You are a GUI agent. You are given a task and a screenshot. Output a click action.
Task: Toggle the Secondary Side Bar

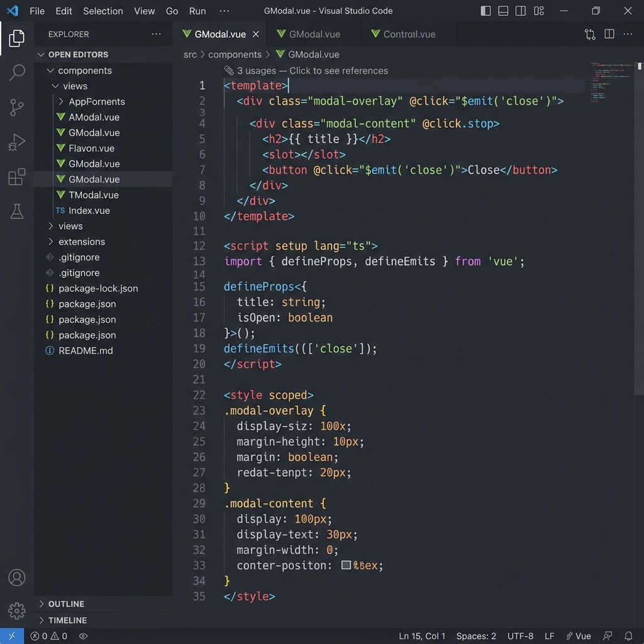coord(520,11)
